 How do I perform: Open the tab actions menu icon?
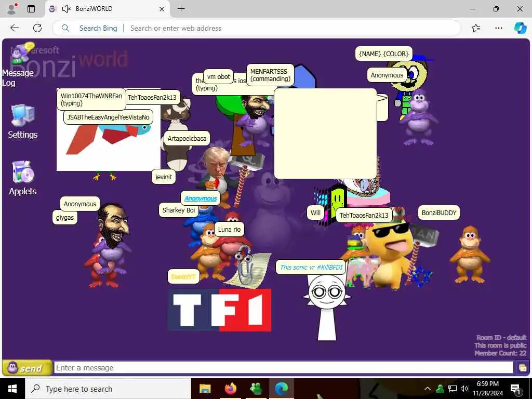click(x=31, y=9)
